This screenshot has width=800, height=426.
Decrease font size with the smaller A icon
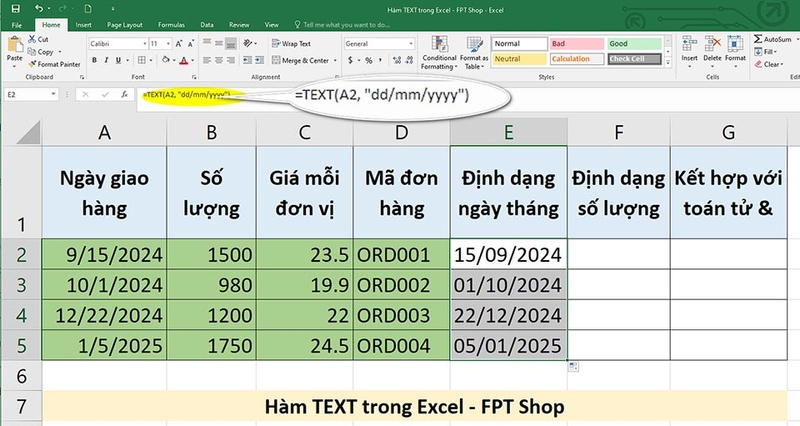coord(190,44)
